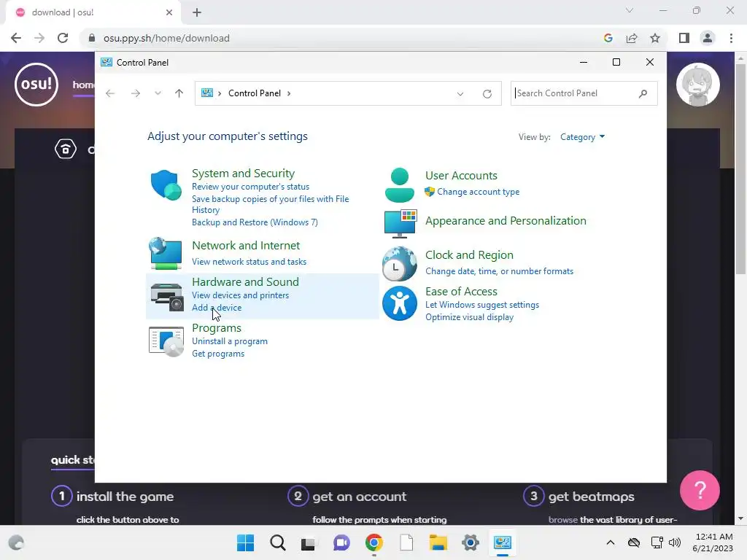Viewport: 747px width, 560px height.
Task: Click the search magnifier in Control Panel
Action: (643, 93)
